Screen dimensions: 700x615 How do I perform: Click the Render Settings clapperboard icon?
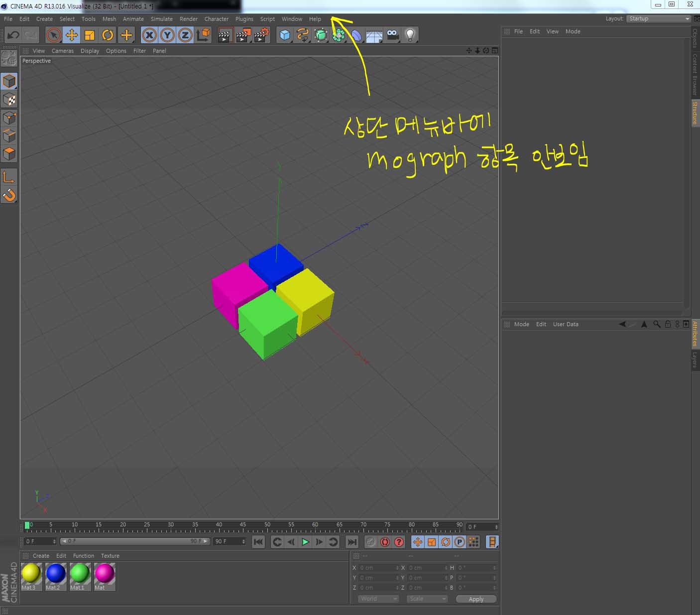click(261, 35)
